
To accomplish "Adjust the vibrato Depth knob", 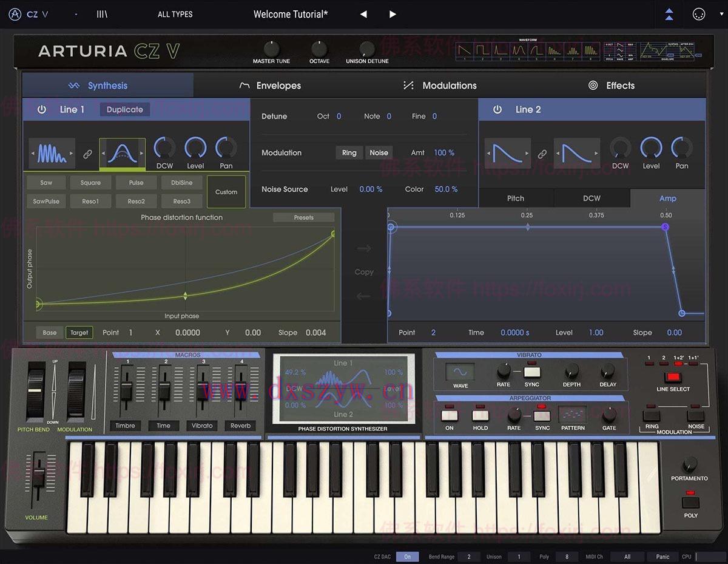I will coord(571,371).
